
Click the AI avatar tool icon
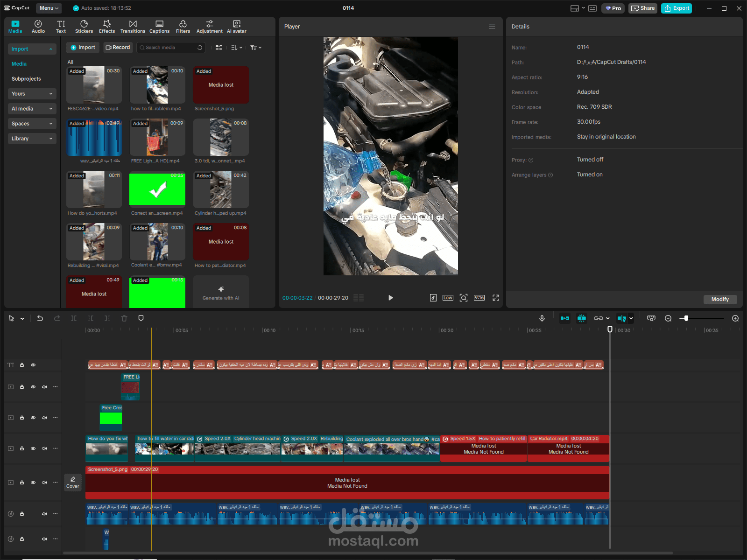click(237, 27)
